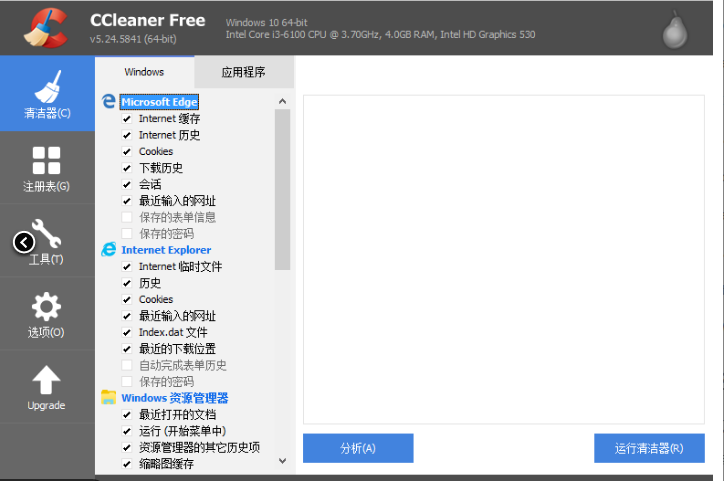The image size is (724, 481).
Task: Uncheck Internet Explorer 最近输入的网址 checkbox
Action: [127, 316]
